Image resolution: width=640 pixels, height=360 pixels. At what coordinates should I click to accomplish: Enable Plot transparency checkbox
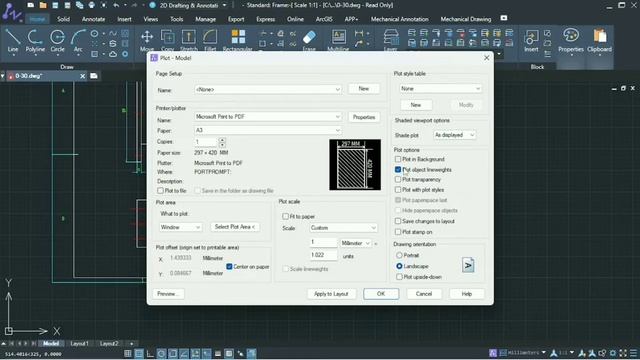click(x=398, y=180)
